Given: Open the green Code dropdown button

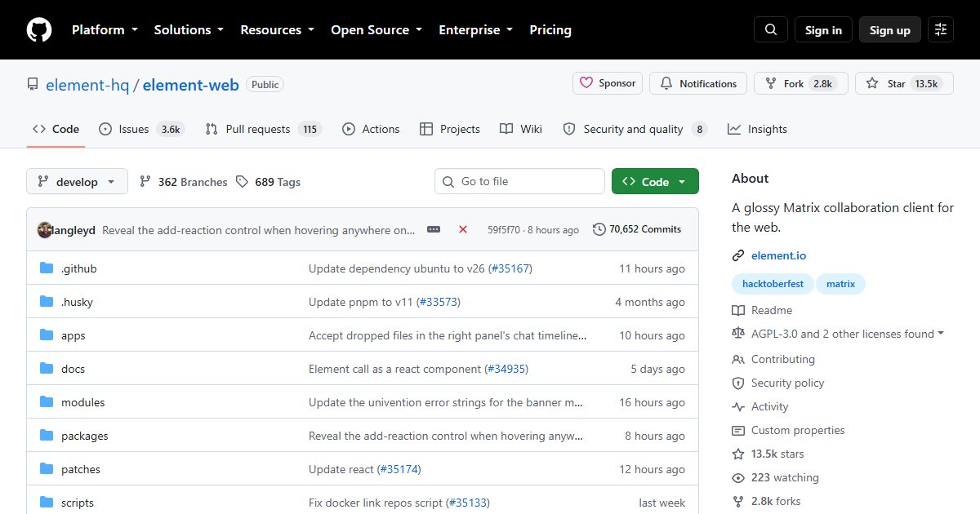Looking at the screenshot, I should click(655, 182).
